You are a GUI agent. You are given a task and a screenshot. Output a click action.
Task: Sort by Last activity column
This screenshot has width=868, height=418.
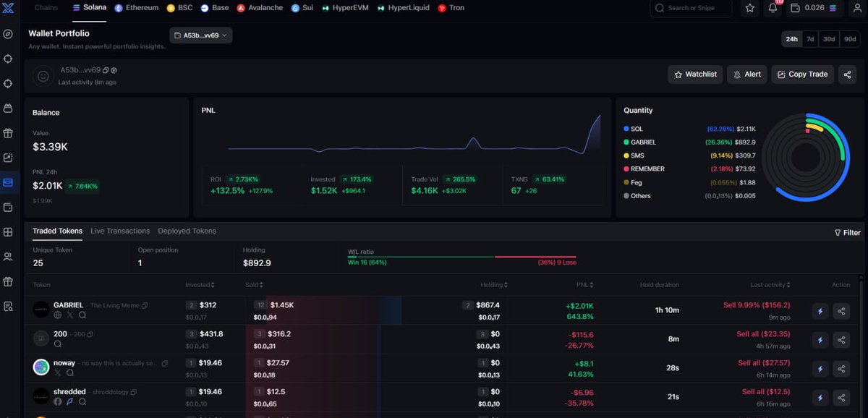770,285
